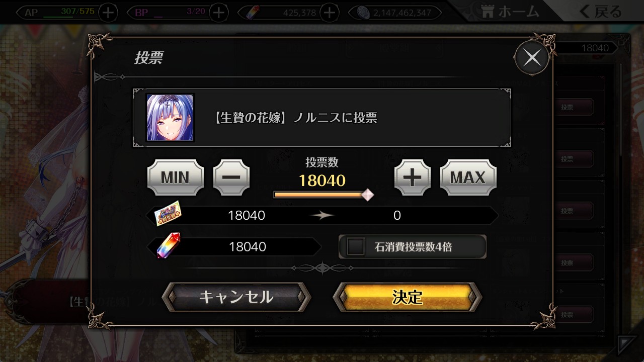Add BP with the plus icon

(218, 13)
